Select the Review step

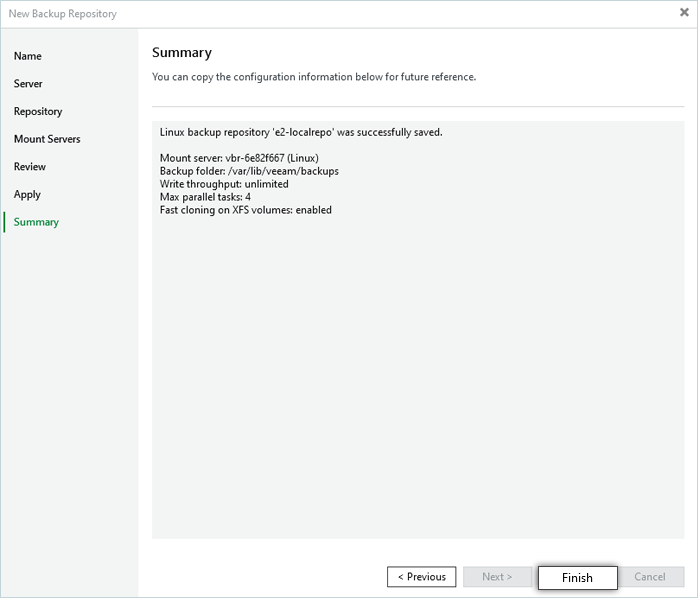pyautogui.click(x=30, y=167)
